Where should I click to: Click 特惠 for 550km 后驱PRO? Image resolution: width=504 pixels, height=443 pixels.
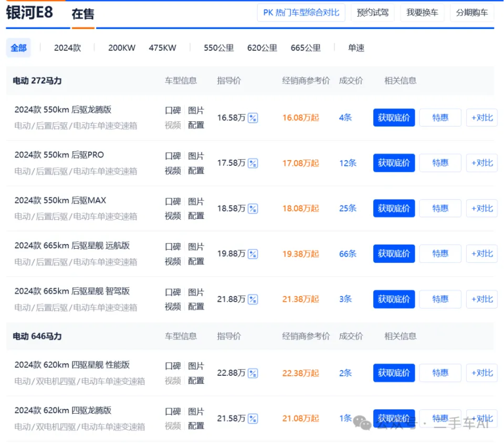coord(440,163)
